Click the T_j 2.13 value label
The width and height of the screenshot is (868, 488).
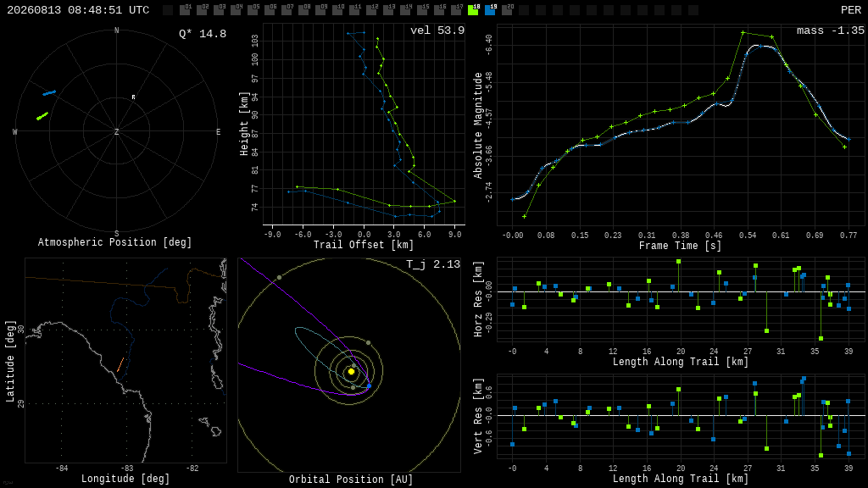point(433,264)
